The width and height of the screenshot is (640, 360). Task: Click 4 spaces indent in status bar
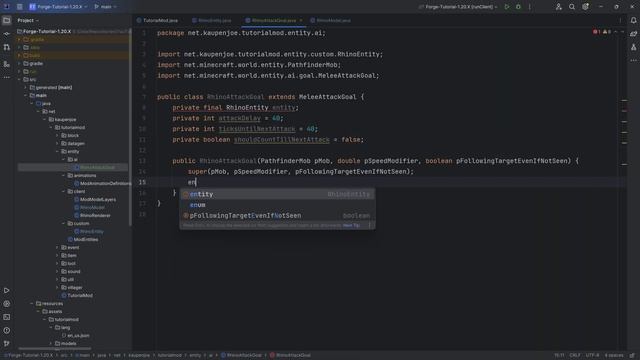[614, 355]
